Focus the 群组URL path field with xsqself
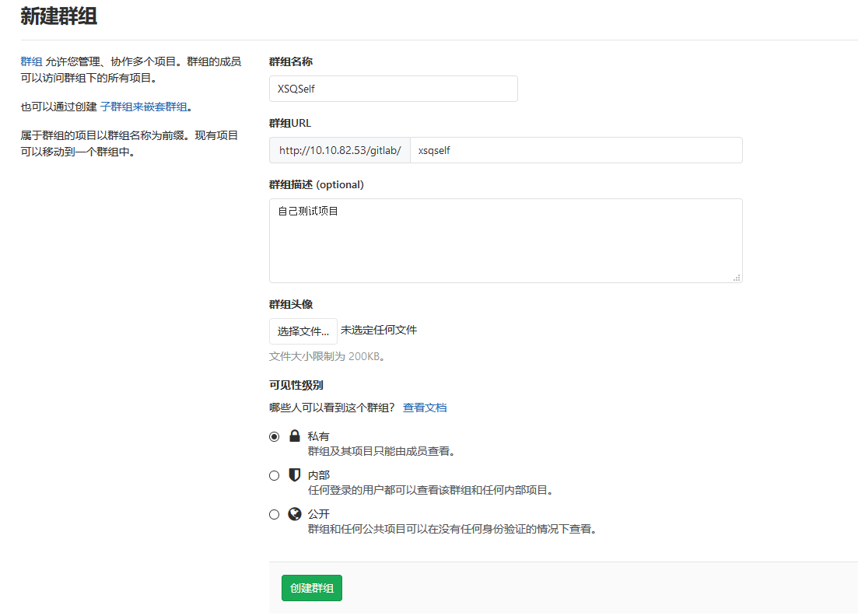 [x=576, y=150]
